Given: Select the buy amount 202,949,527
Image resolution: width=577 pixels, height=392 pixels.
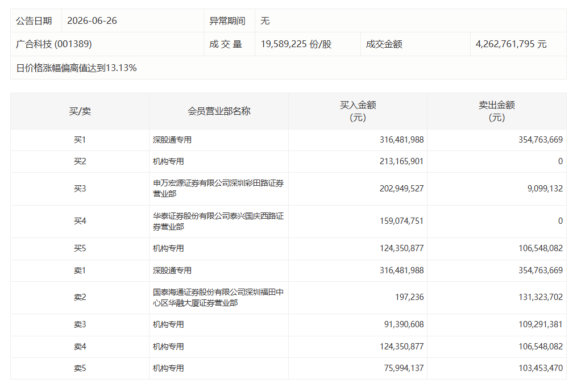Looking at the screenshot, I should point(401,189).
